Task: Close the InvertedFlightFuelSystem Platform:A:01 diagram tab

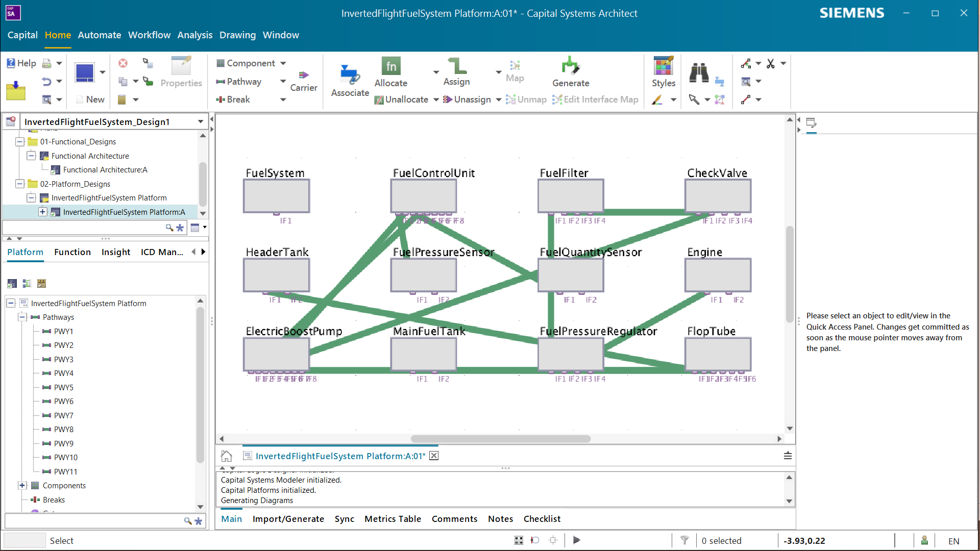Action: click(434, 456)
